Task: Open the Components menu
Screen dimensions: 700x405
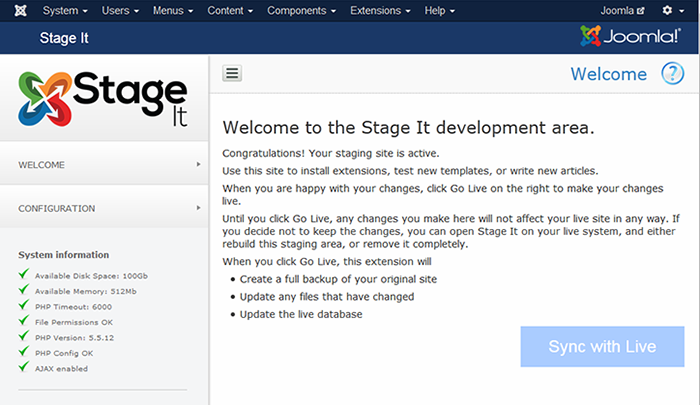Action: tap(301, 10)
